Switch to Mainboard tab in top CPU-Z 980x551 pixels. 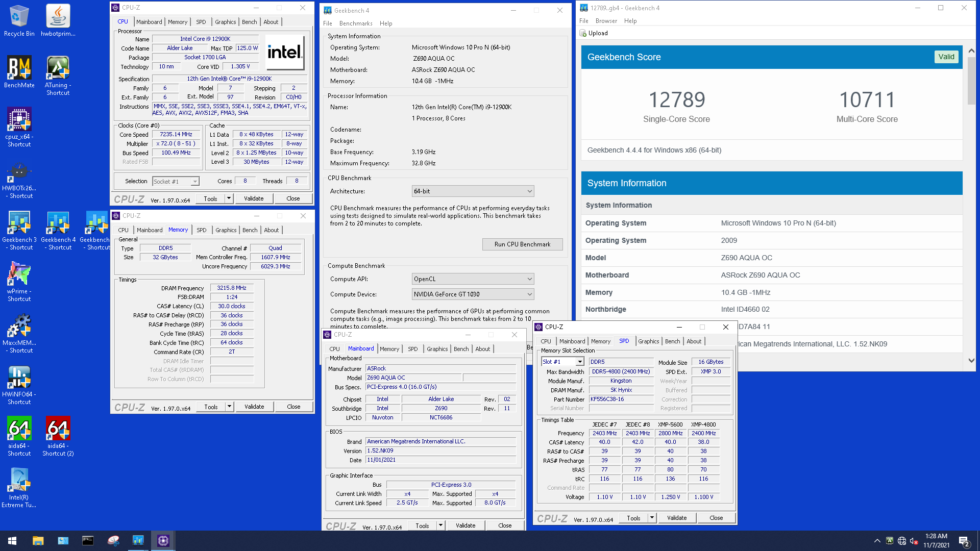(x=149, y=22)
